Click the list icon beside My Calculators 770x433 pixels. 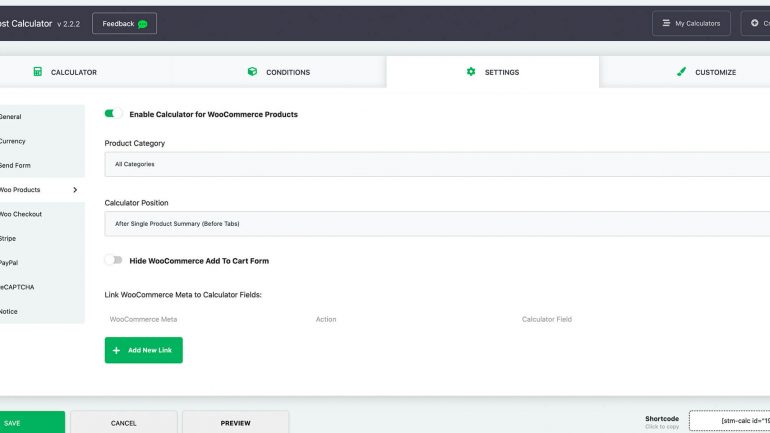point(666,23)
